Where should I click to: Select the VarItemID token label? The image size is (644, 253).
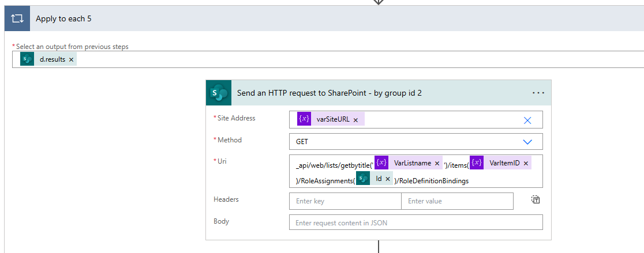504,163
